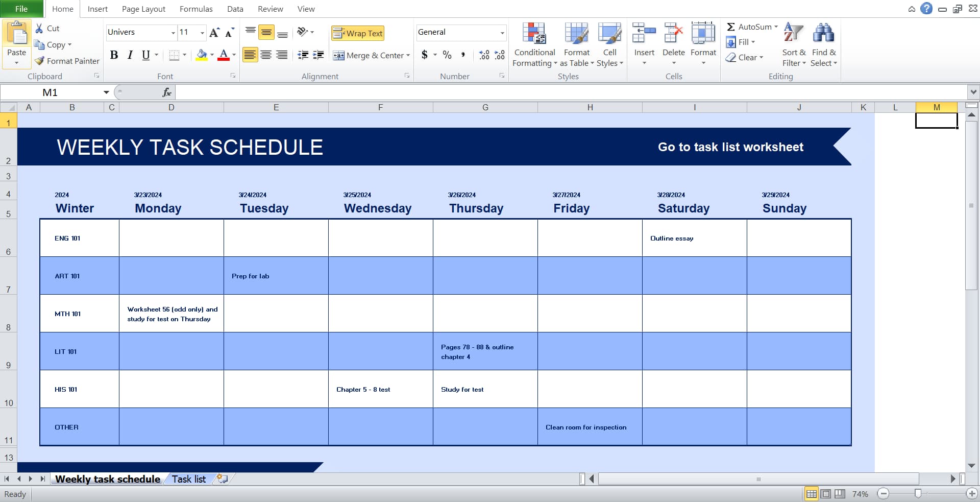
Task: Toggle bold formatting
Action: tap(114, 55)
